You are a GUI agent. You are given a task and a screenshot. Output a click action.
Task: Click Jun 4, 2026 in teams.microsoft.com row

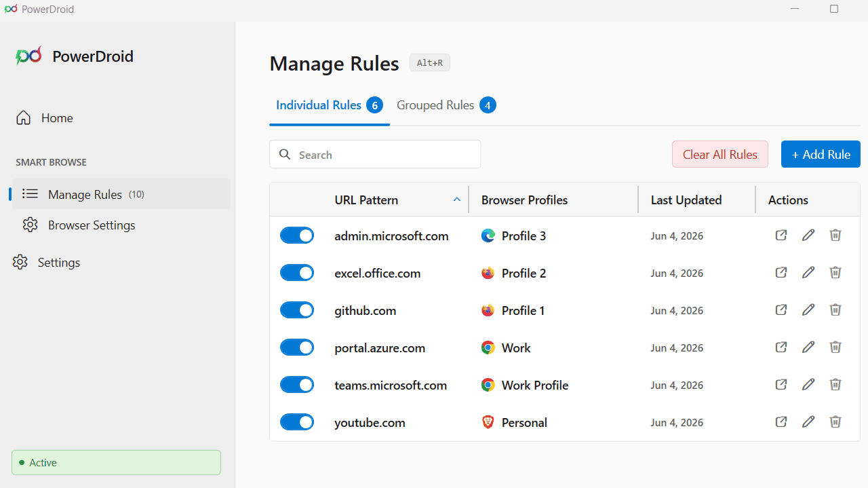pyautogui.click(x=677, y=385)
